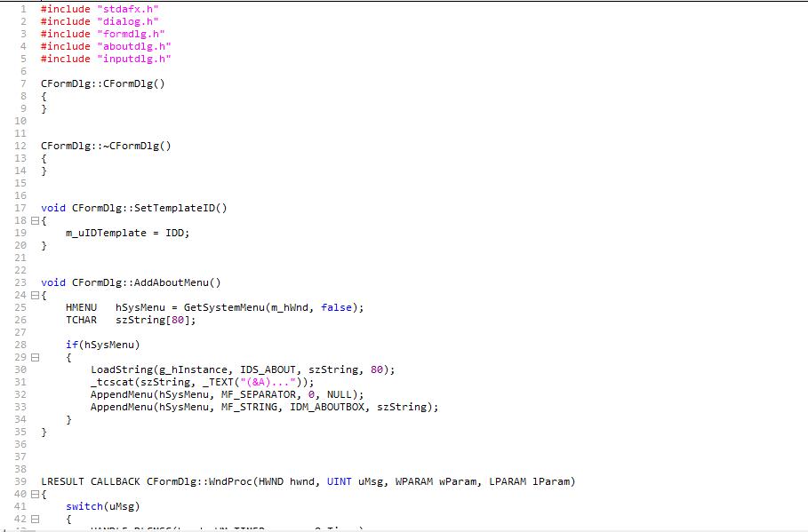
Task: Click the IDM_ABOUTBOX identifier
Action: point(327,407)
